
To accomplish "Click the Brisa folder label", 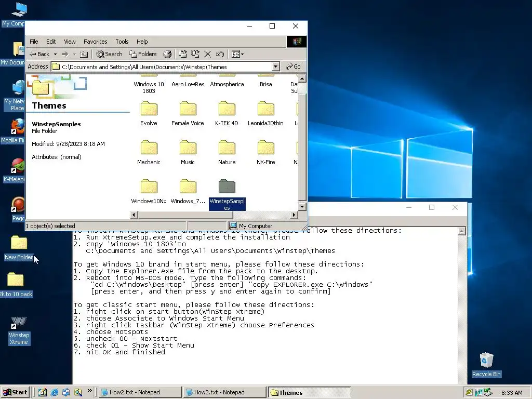I will coord(265,84).
